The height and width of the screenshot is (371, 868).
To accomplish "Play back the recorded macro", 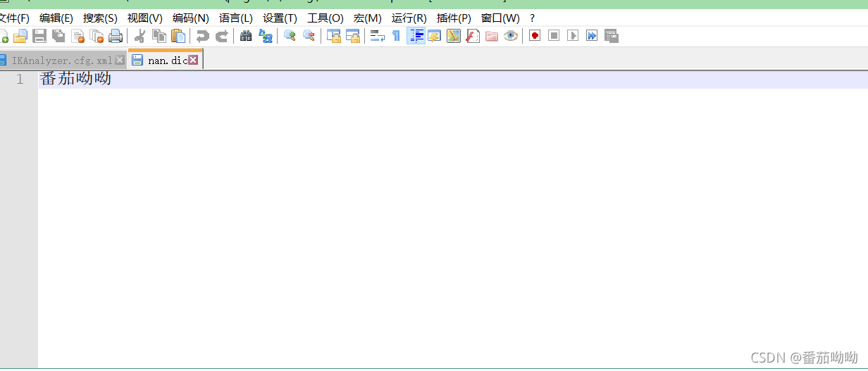I will [573, 36].
